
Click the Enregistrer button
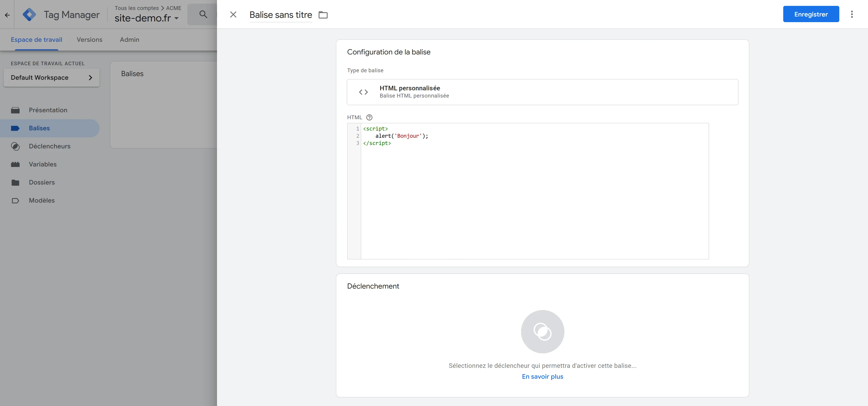click(811, 14)
